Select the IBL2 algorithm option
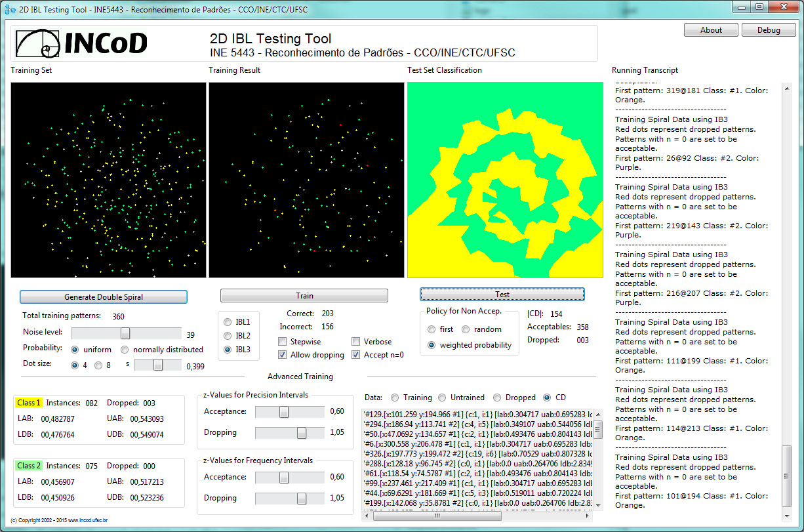 coord(228,336)
